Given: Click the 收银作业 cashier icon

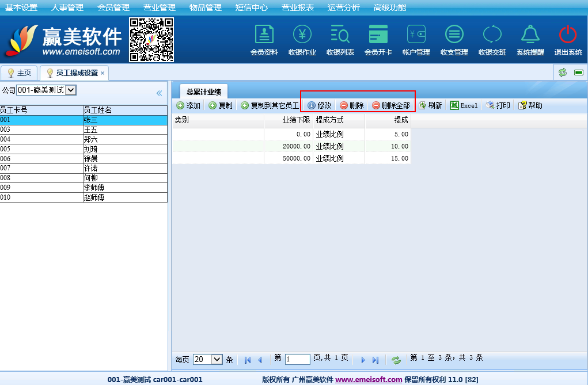Looking at the screenshot, I should [x=302, y=35].
